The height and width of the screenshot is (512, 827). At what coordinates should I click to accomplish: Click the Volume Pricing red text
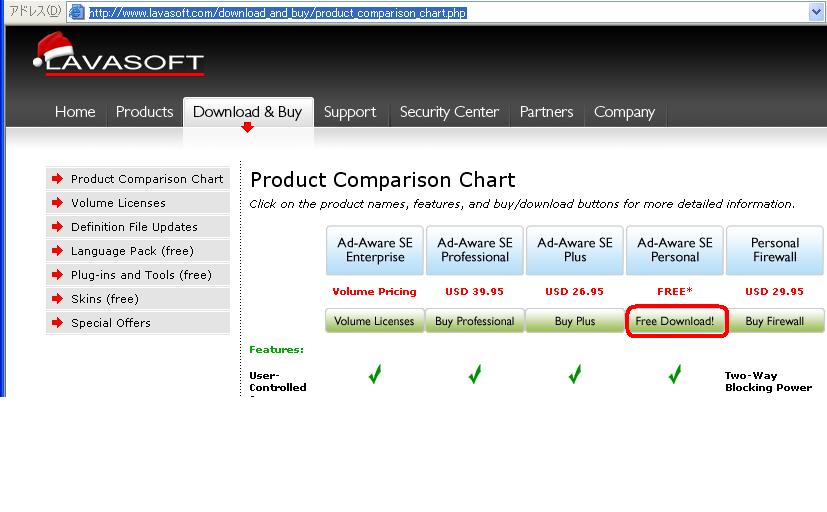click(x=374, y=291)
